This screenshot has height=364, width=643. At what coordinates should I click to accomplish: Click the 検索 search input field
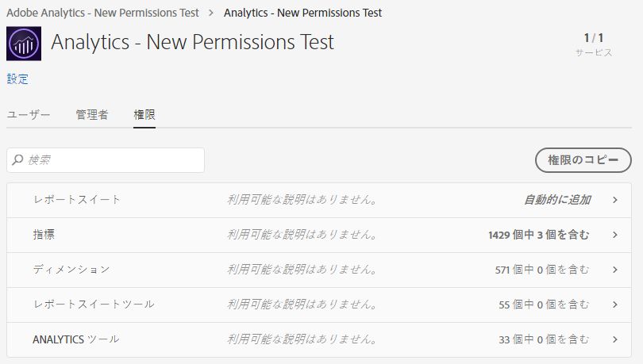111,160
